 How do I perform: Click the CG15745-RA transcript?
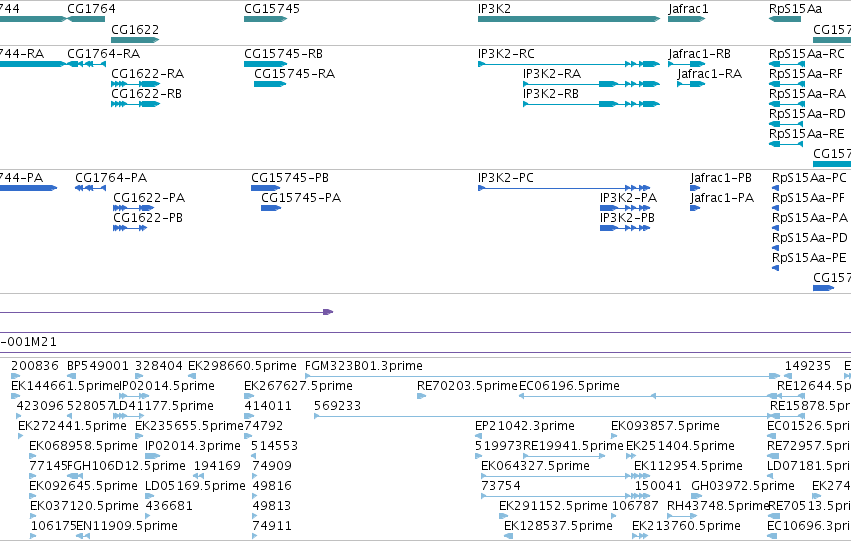(270, 84)
